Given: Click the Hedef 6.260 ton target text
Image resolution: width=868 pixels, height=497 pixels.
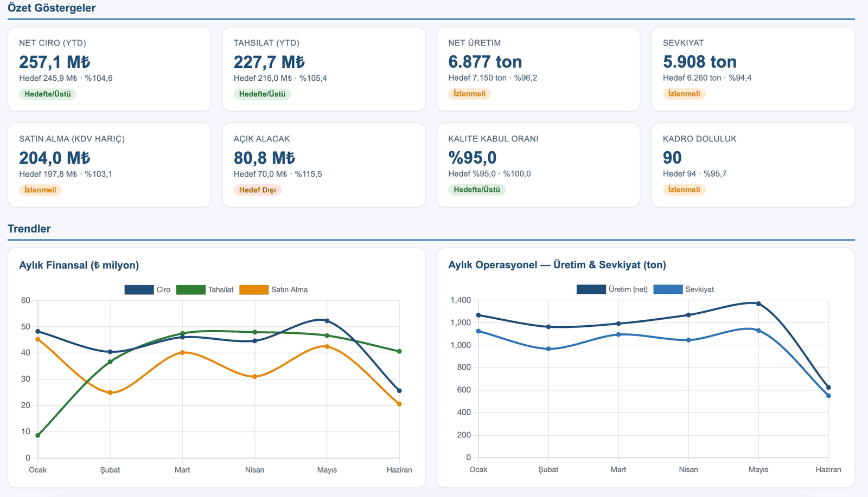Looking at the screenshot, I should pyautogui.click(x=692, y=78).
